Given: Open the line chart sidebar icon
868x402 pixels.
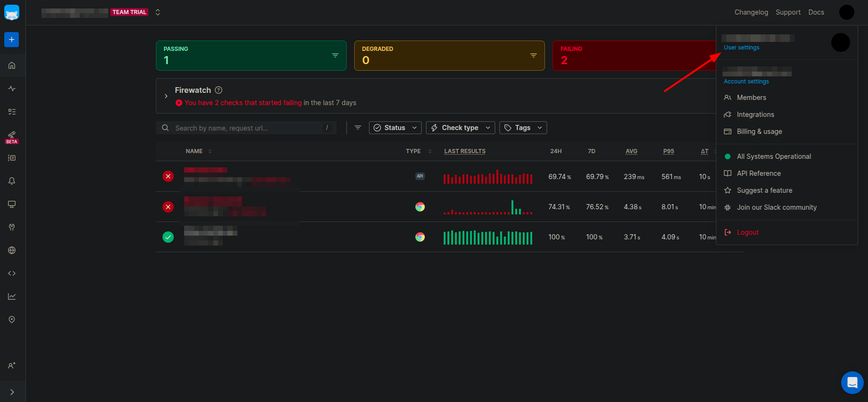Looking at the screenshot, I should (x=12, y=296).
